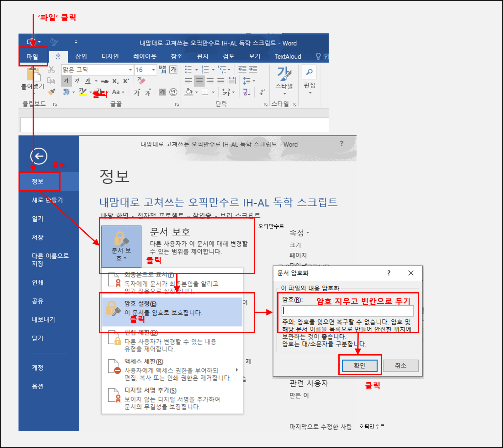Click the Copy icon in clipboard group
Viewport: 503px width, 448px height.
click(x=51, y=81)
